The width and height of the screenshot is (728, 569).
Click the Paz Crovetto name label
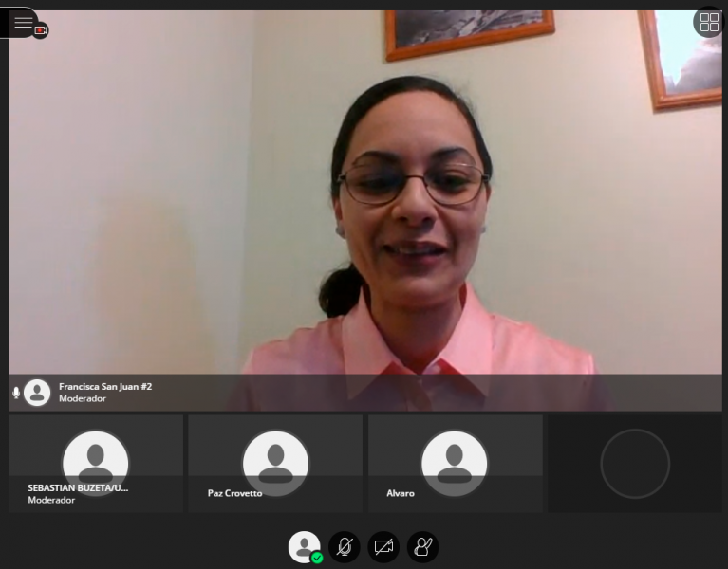coord(235,493)
